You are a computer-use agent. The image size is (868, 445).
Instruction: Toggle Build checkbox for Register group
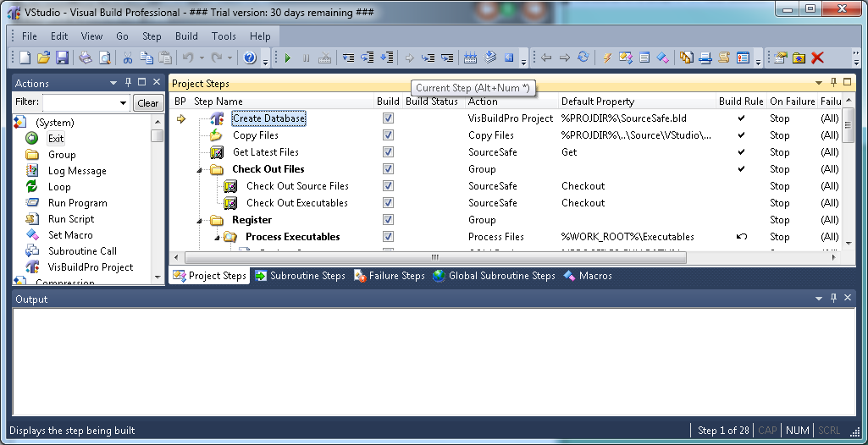point(388,219)
